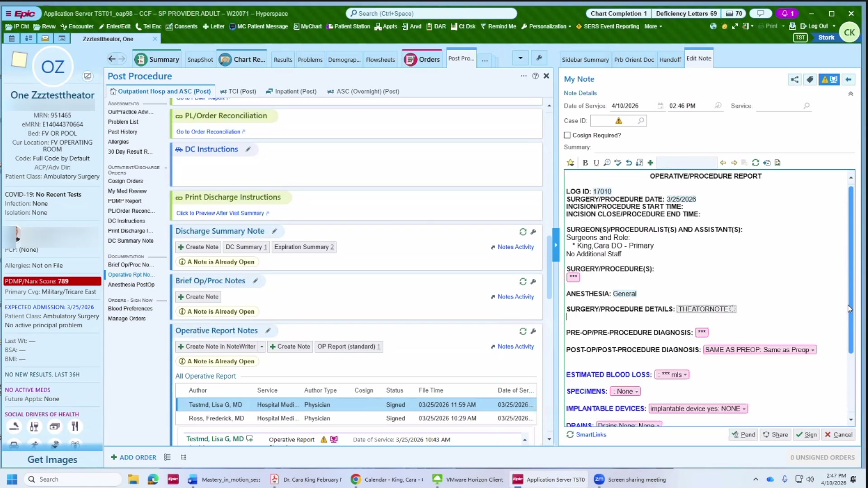Click the underline formatting icon
Screen dimensions: 868x488
pyautogui.click(x=596, y=163)
